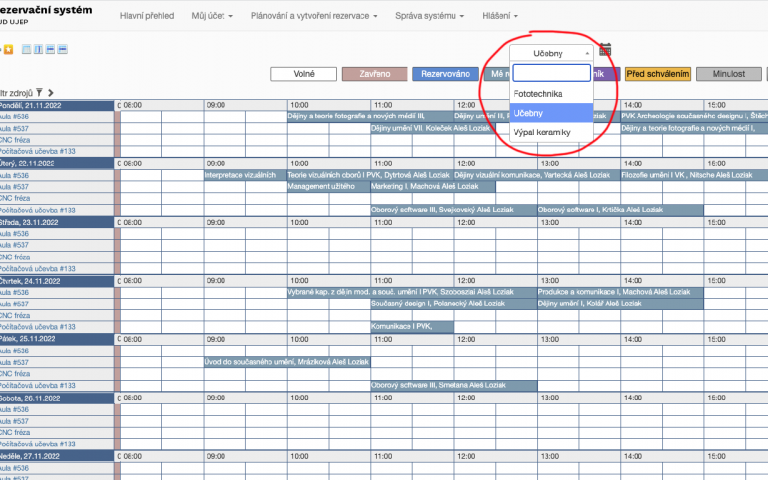768x480 pixels.
Task: Click the third calendar view layout icon
Action: point(50,49)
